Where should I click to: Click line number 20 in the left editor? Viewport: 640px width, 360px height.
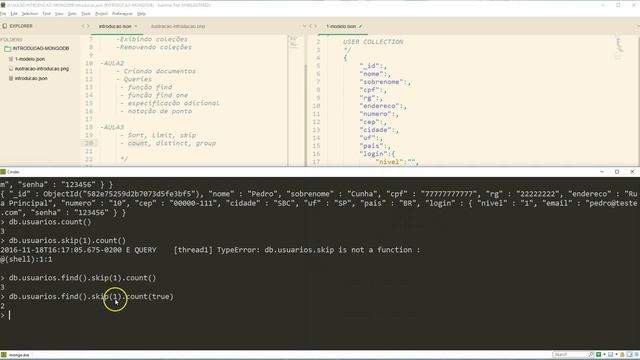[89, 143]
